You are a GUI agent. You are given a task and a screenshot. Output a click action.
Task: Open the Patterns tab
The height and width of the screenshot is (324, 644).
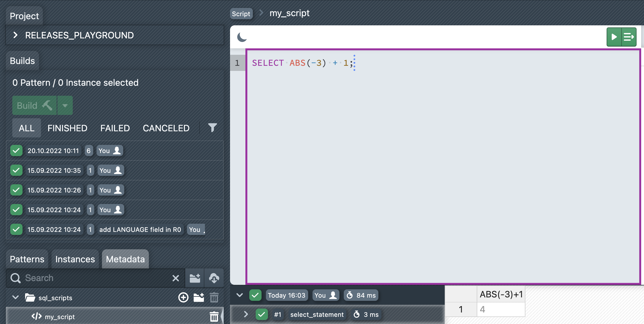tap(27, 259)
